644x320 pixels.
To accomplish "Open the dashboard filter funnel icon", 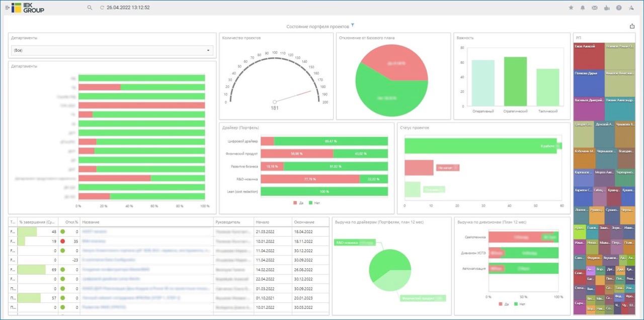I will pyautogui.click(x=353, y=25).
